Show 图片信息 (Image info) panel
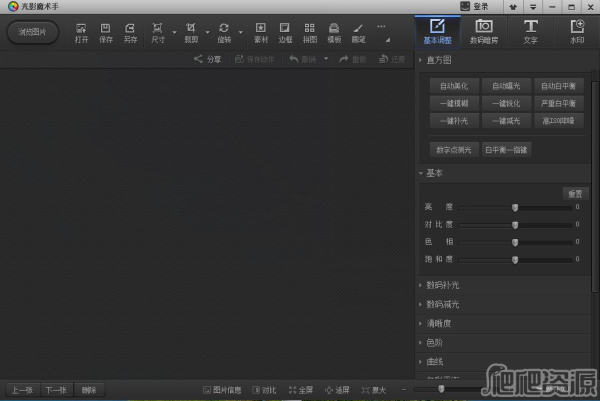 (x=222, y=389)
